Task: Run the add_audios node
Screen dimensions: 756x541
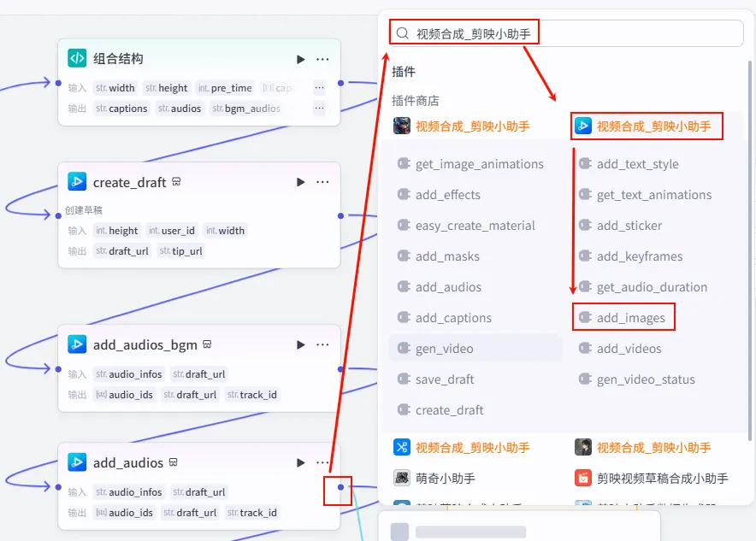Action: click(301, 463)
